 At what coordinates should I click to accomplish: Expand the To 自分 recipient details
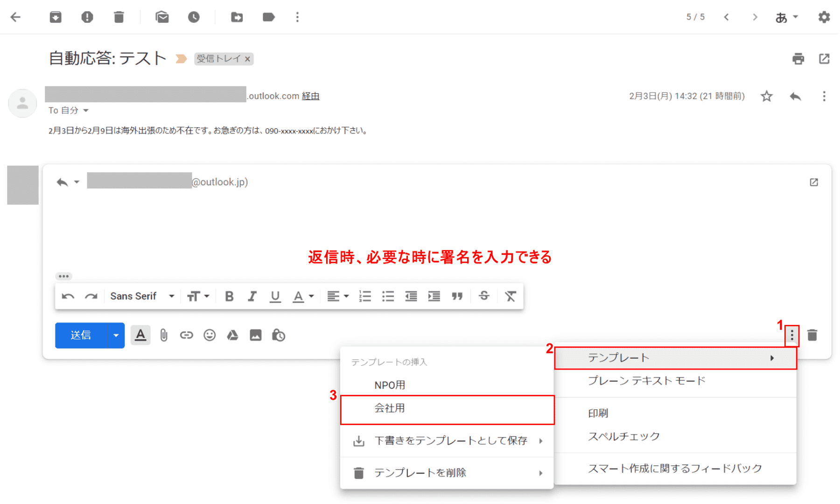[x=86, y=111]
